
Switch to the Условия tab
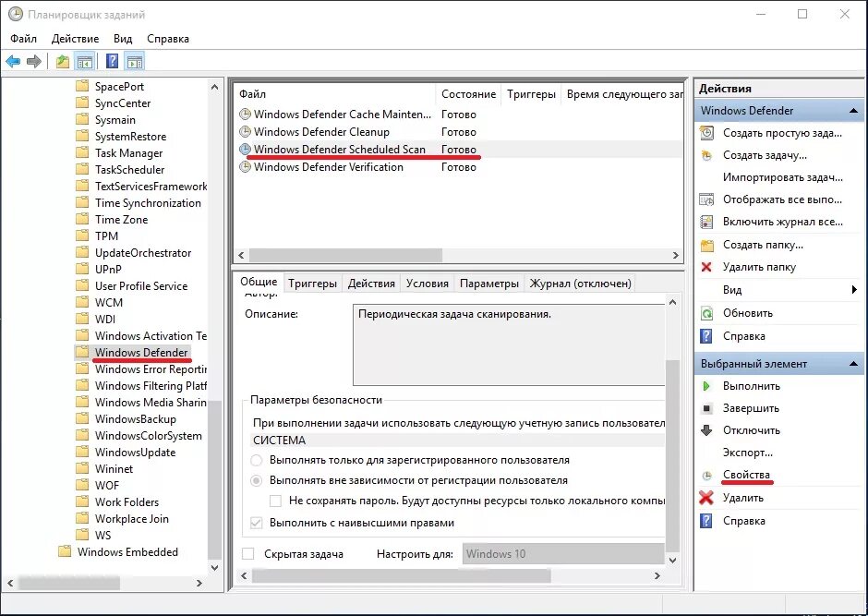pyautogui.click(x=428, y=284)
